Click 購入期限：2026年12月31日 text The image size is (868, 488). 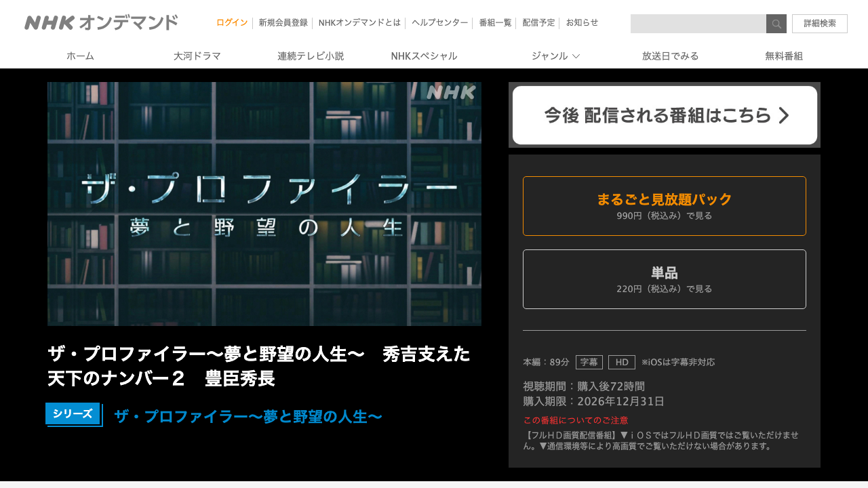point(593,401)
